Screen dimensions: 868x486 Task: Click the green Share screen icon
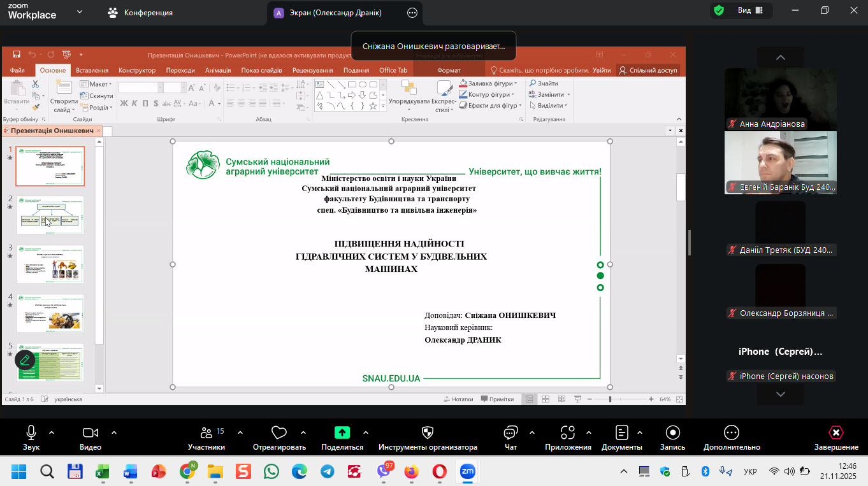pyautogui.click(x=342, y=433)
